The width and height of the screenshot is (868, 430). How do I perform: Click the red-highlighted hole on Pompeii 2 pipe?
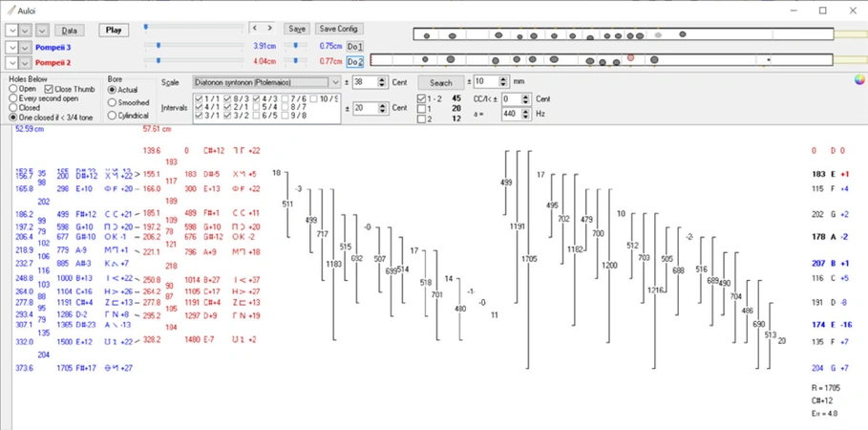(x=630, y=59)
